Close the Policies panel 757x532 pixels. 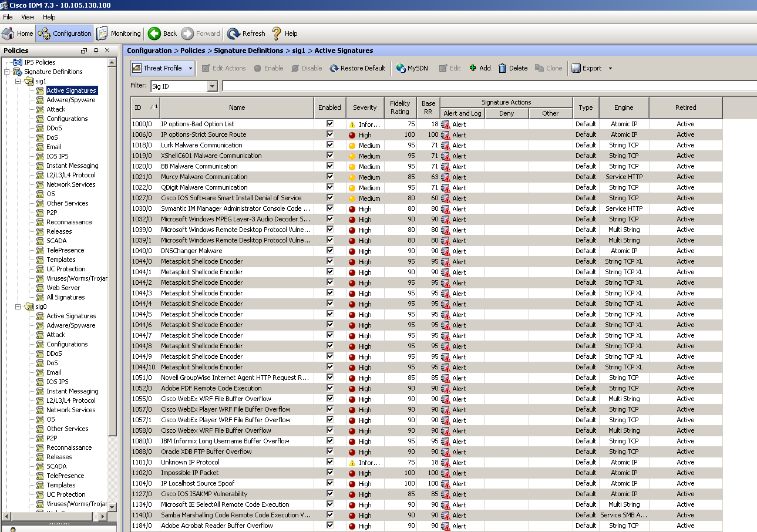click(x=107, y=50)
